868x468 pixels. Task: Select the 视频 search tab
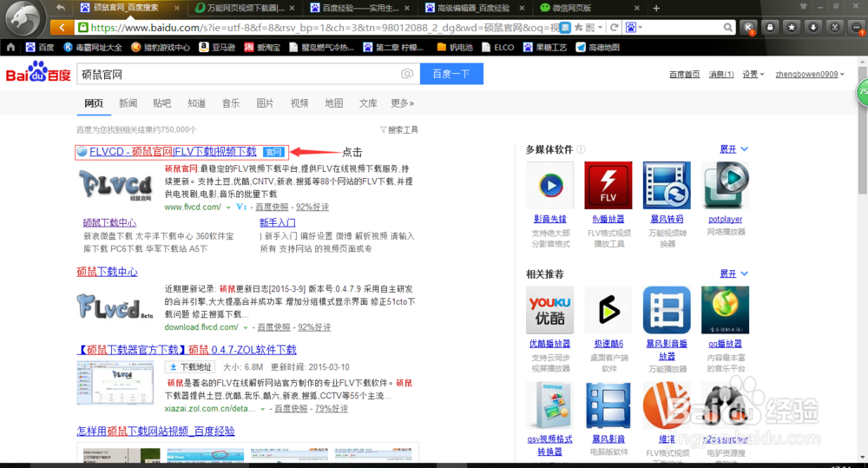[x=299, y=103]
